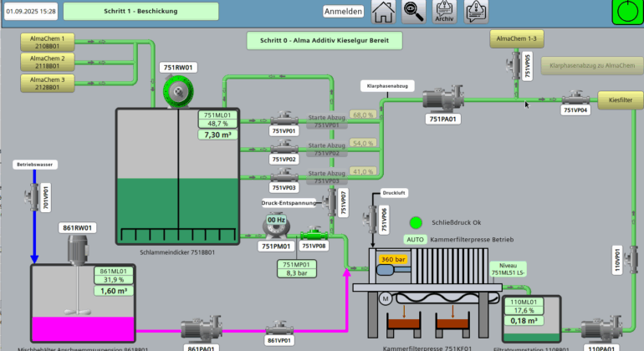Open the alarm message icon
The image size is (644, 351).
pos(476,12)
